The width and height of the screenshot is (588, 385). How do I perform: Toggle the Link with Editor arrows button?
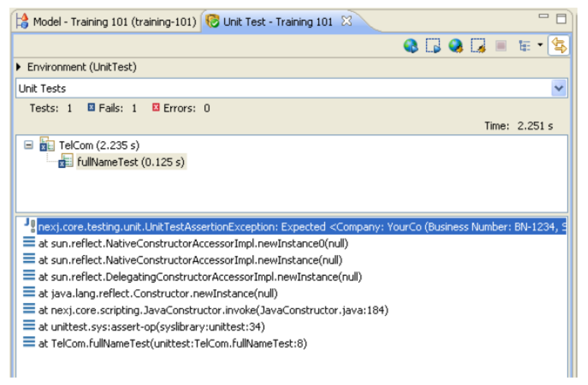(x=558, y=46)
